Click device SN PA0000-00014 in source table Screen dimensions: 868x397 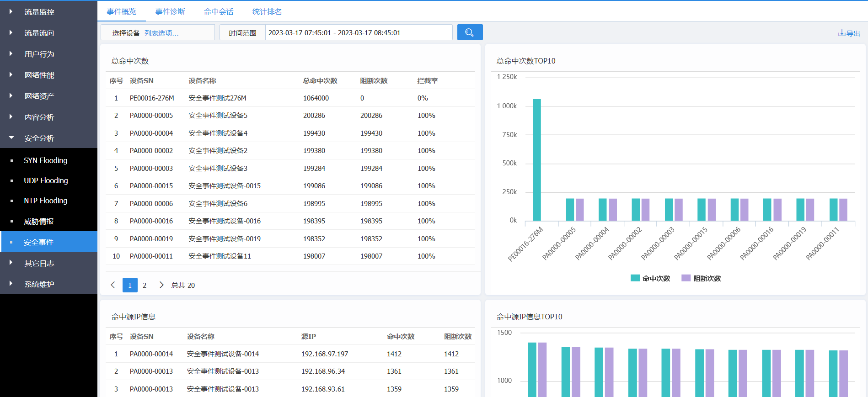(151, 354)
